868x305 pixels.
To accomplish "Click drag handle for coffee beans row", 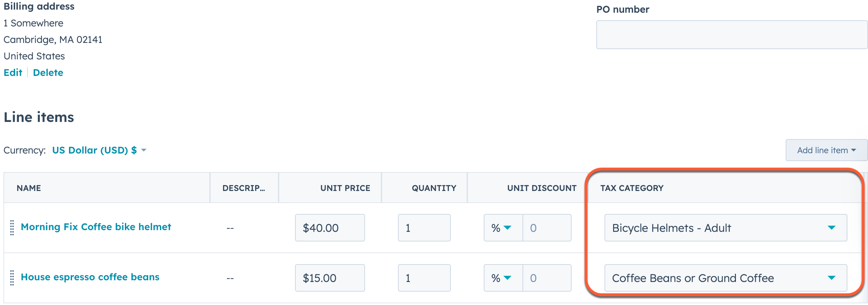I will [x=12, y=278].
